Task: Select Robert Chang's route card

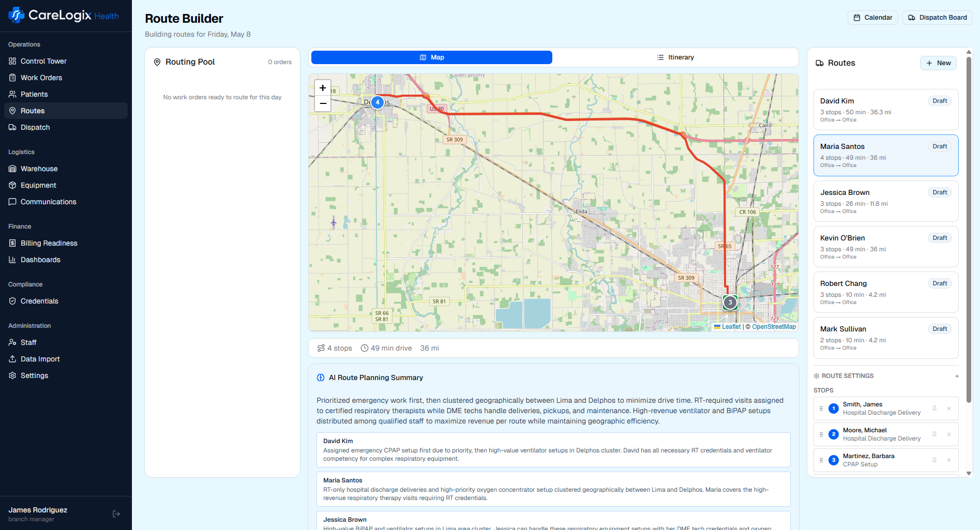Action: tap(886, 292)
